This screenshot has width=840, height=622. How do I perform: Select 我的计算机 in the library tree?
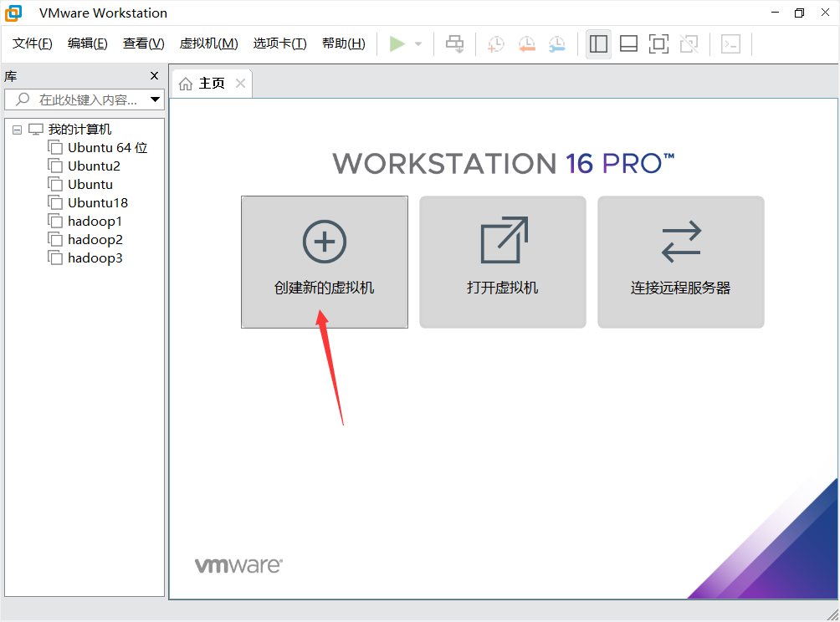pyautogui.click(x=79, y=130)
